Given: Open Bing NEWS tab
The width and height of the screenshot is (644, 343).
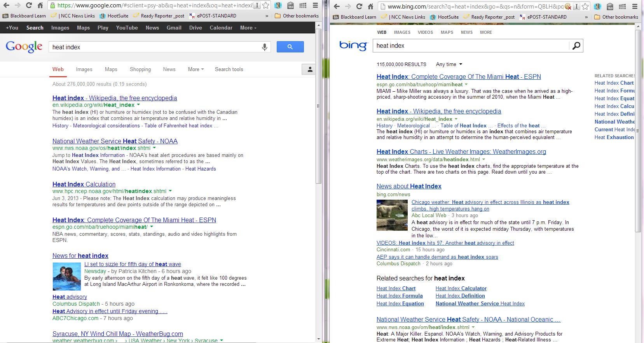Looking at the screenshot, I should point(467,32).
